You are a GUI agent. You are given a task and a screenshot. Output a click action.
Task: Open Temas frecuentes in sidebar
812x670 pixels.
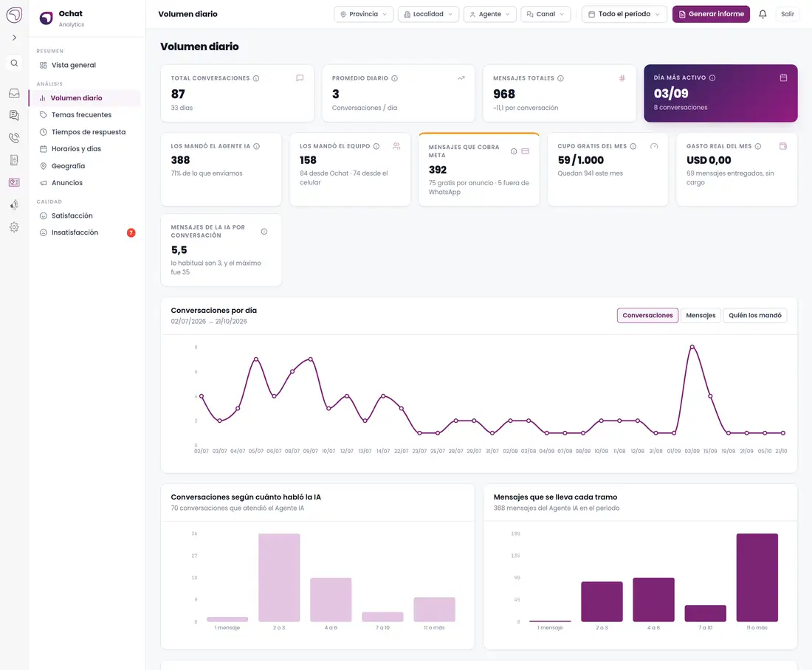tap(84, 115)
